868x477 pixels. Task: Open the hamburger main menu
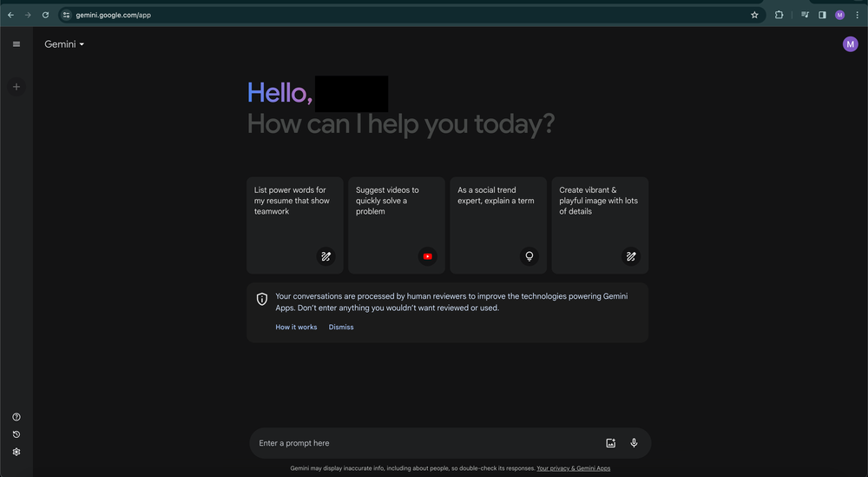16,44
